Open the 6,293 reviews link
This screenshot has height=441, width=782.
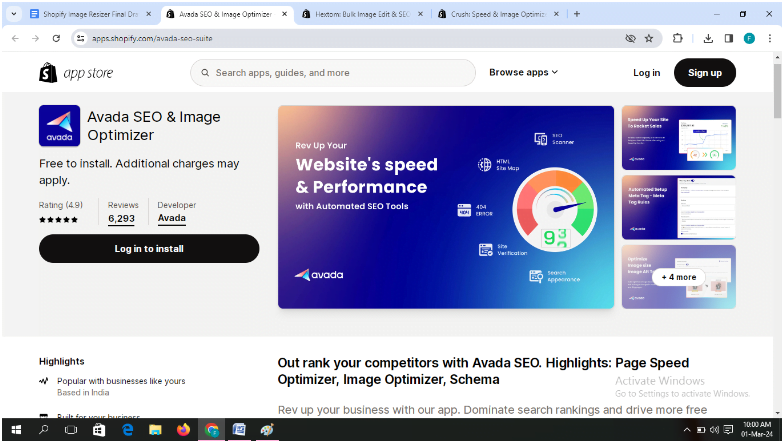(x=121, y=219)
